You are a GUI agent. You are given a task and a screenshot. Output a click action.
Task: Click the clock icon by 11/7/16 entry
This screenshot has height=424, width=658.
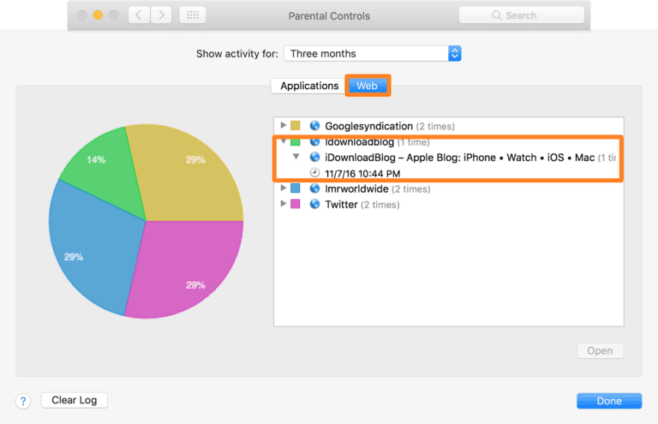pyautogui.click(x=315, y=172)
